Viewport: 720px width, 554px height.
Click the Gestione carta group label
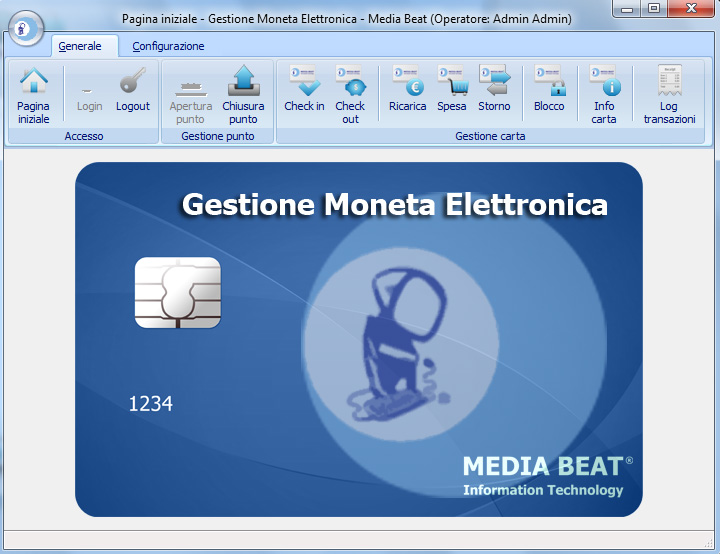coord(490,136)
